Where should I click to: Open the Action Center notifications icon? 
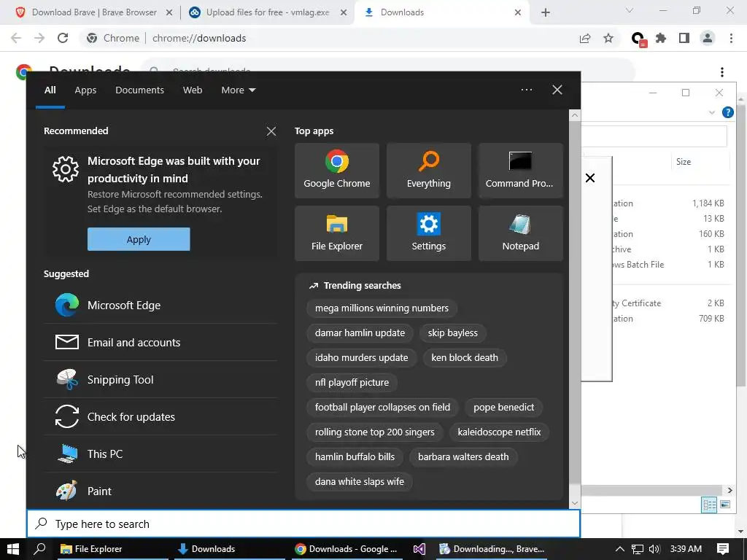[x=723, y=549]
